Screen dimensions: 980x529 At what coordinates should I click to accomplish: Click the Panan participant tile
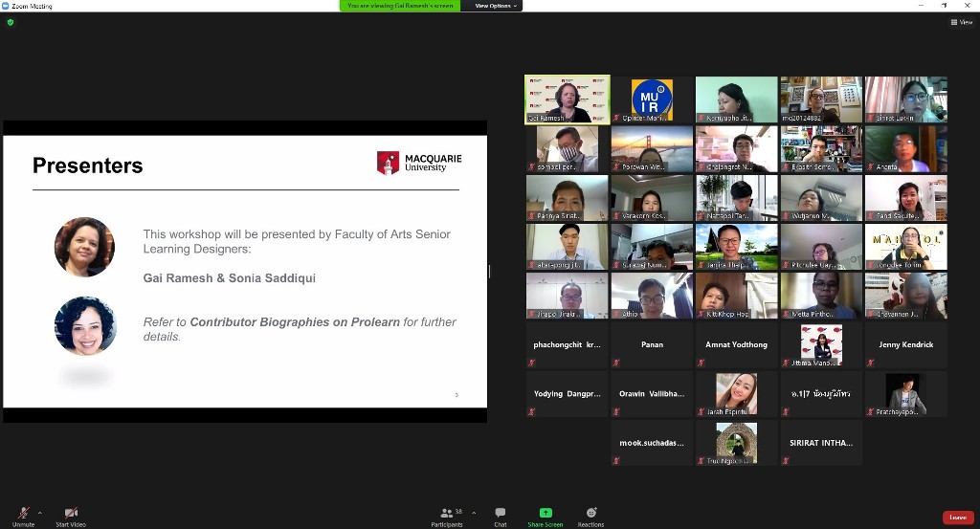click(x=652, y=344)
